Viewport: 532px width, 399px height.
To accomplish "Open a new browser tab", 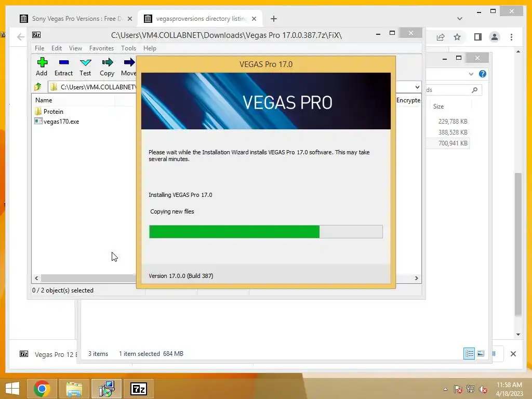I will coord(274,19).
